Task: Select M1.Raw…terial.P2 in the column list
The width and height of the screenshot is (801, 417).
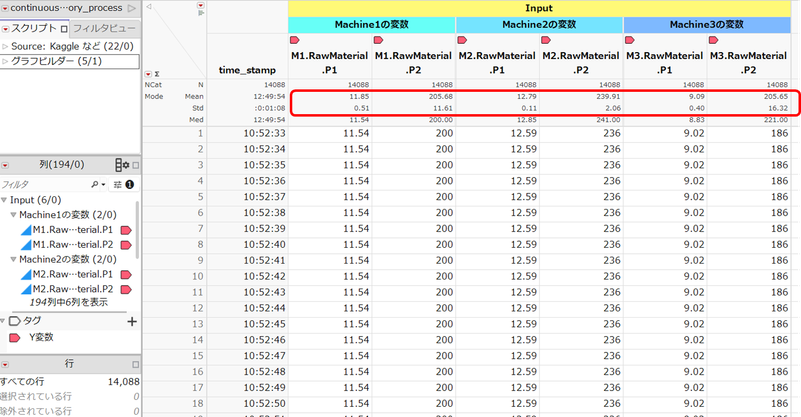Action: coord(73,245)
